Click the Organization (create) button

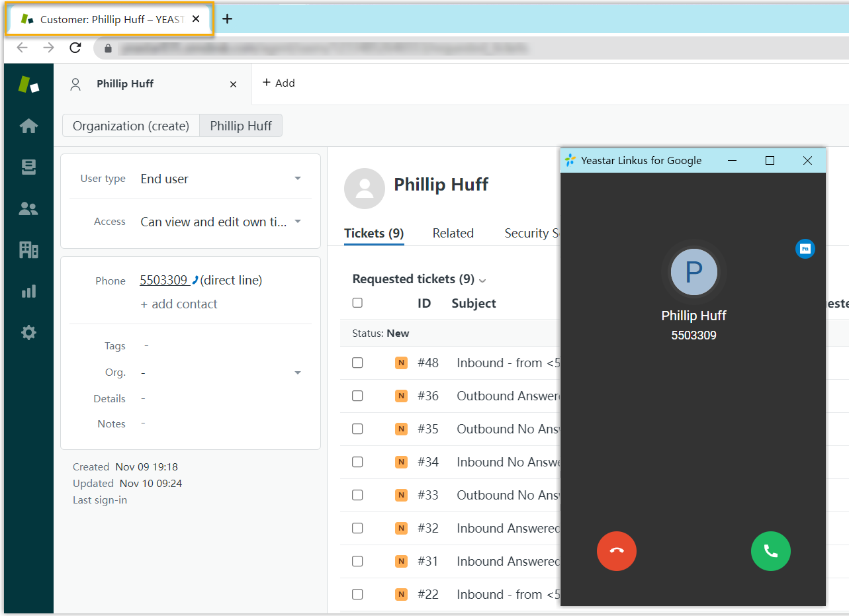click(131, 126)
